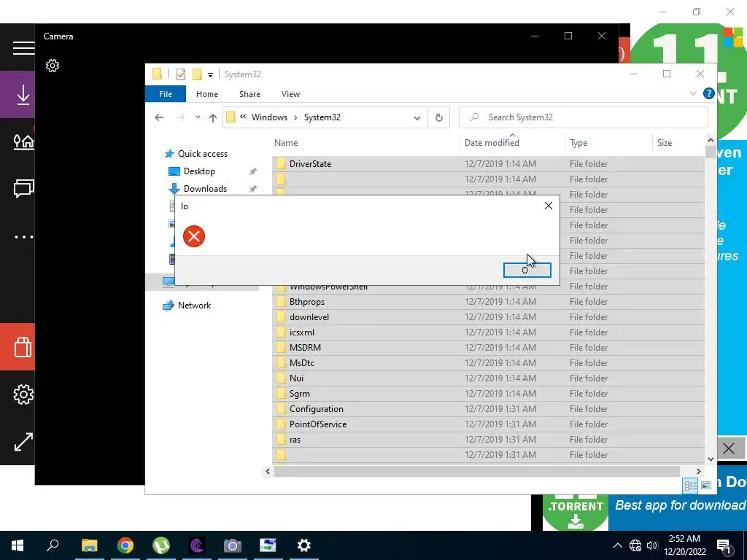747x560 pixels.
Task: Open the recent locations dropdown arrow
Action: pos(198,117)
